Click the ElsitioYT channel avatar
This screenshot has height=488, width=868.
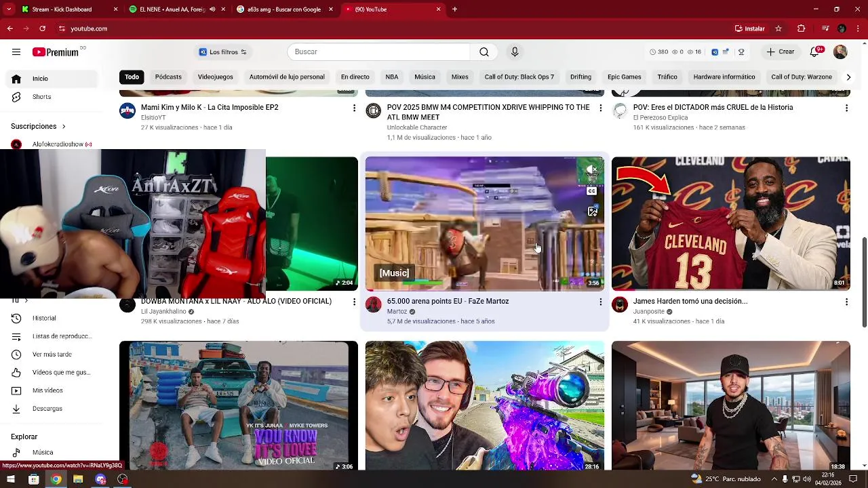click(127, 110)
